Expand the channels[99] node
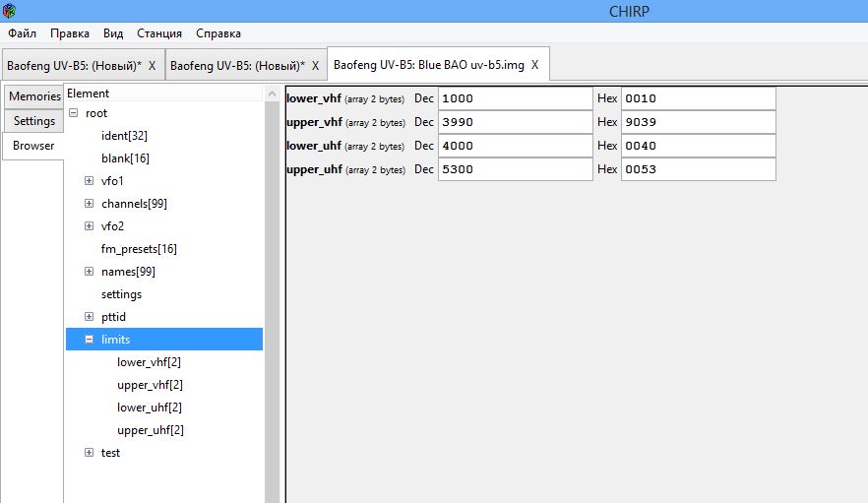This screenshot has width=868, height=503. point(89,204)
